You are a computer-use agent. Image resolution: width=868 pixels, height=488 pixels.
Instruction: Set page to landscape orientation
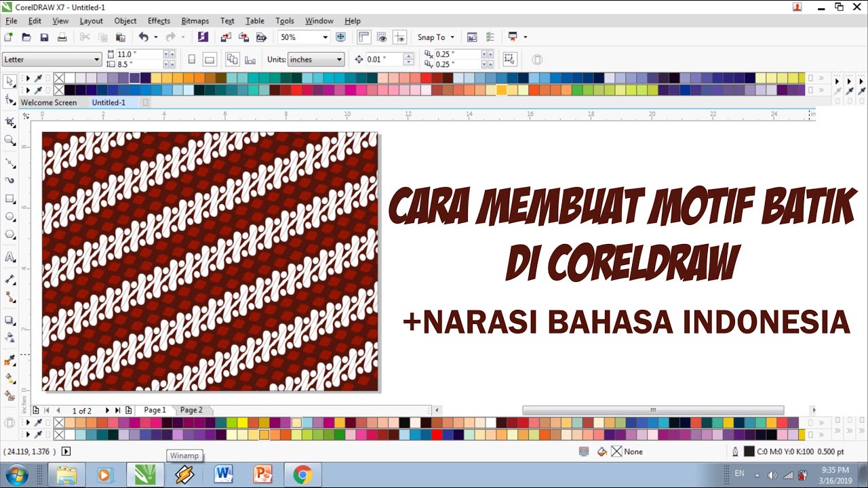click(210, 60)
